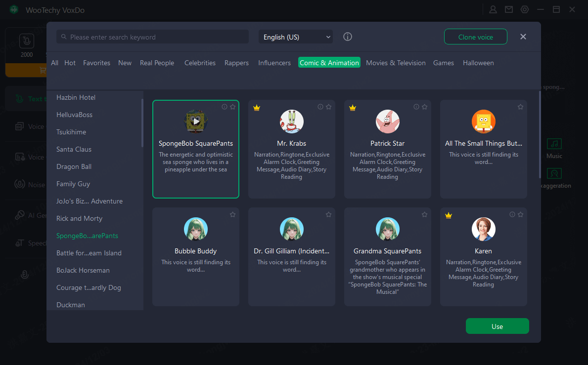Select Rick and Morty in the series list
The width and height of the screenshot is (588, 365).
[x=79, y=218]
